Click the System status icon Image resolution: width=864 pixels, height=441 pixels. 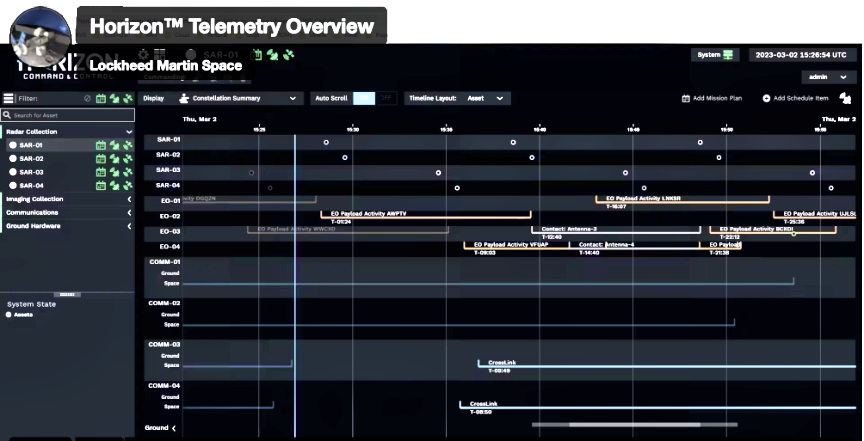729,55
